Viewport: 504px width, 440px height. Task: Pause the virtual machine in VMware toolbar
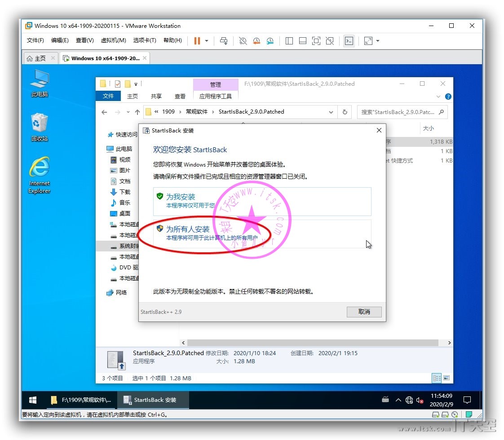click(x=197, y=41)
